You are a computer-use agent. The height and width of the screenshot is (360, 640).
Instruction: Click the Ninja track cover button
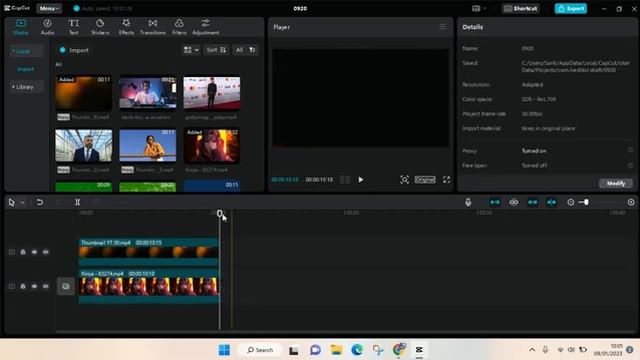point(66,286)
